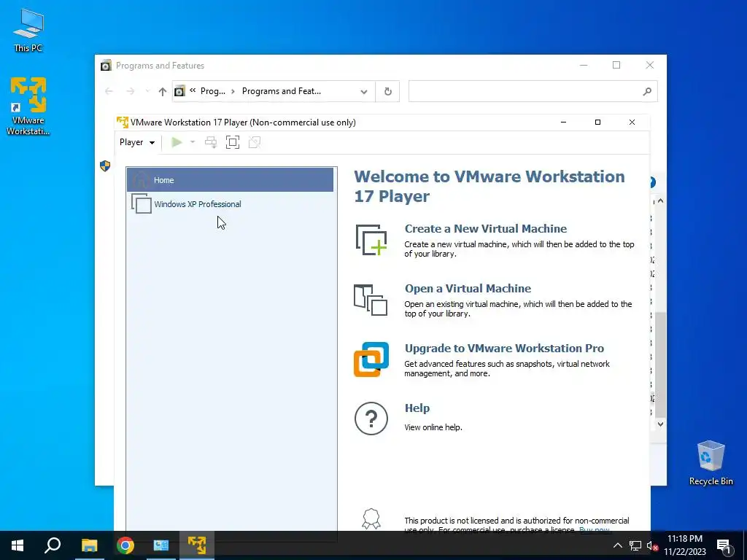Show hidden system tray icons
Screen dimensions: 747x560
pyautogui.click(x=617, y=545)
